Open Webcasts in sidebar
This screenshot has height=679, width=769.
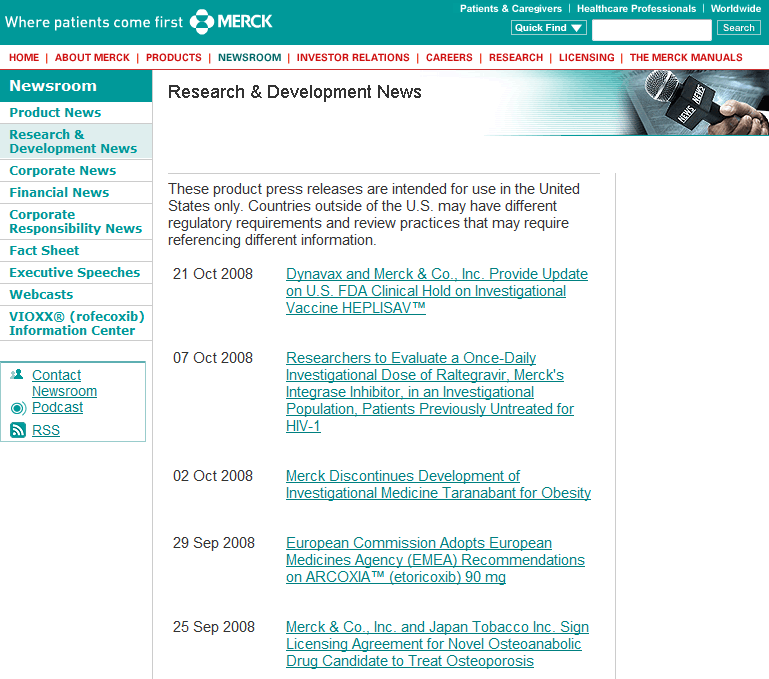click(x=76, y=294)
